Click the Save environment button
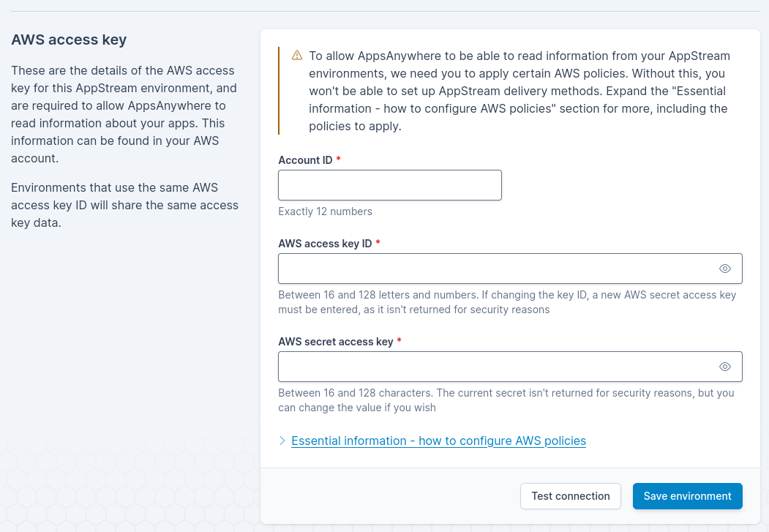Screen dimensions: 769x532 click(687, 496)
